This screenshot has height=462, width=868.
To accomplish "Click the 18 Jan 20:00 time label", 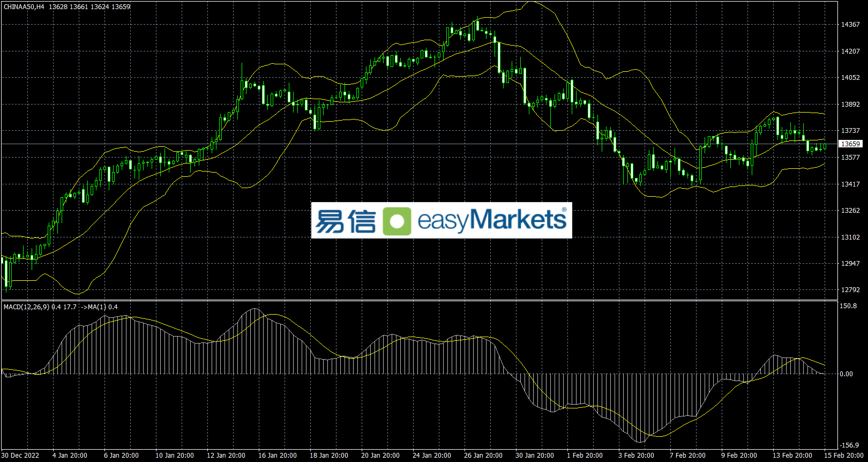I will (329, 456).
